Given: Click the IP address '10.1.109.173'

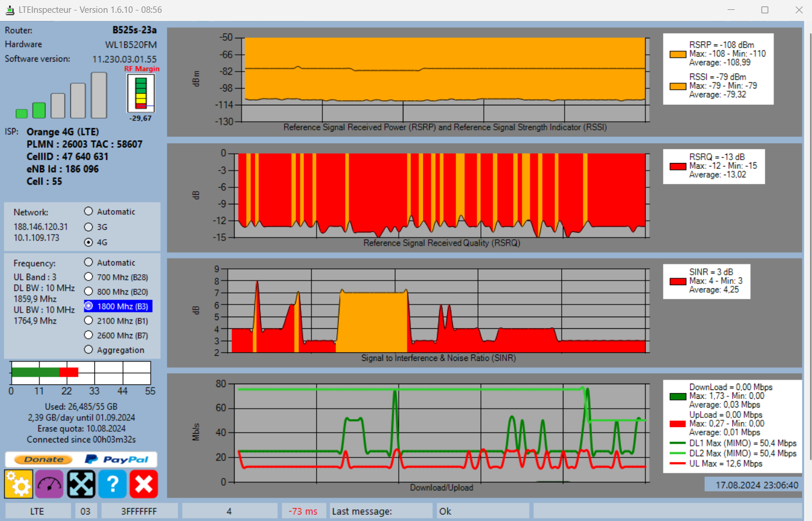Looking at the screenshot, I should click(37, 238).
